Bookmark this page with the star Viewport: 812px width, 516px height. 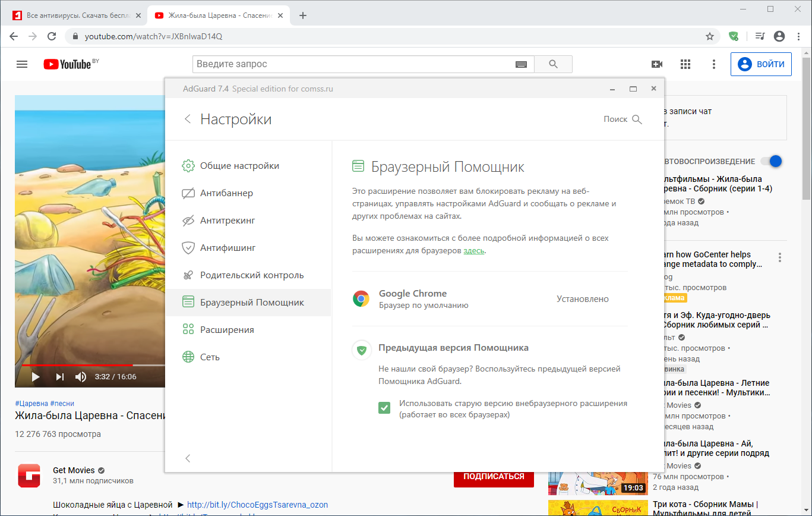710,36
